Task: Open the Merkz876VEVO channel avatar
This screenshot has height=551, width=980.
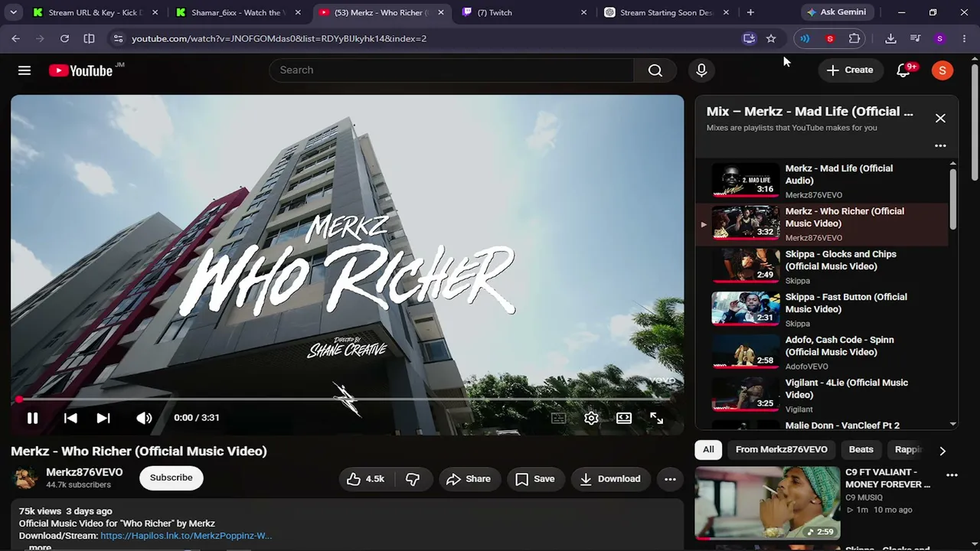Action: pos(26,478)
